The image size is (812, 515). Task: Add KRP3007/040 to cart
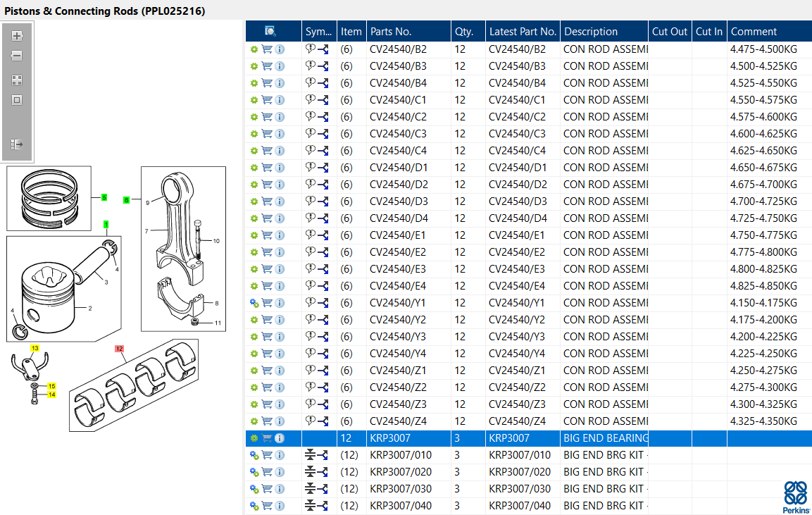267,506
